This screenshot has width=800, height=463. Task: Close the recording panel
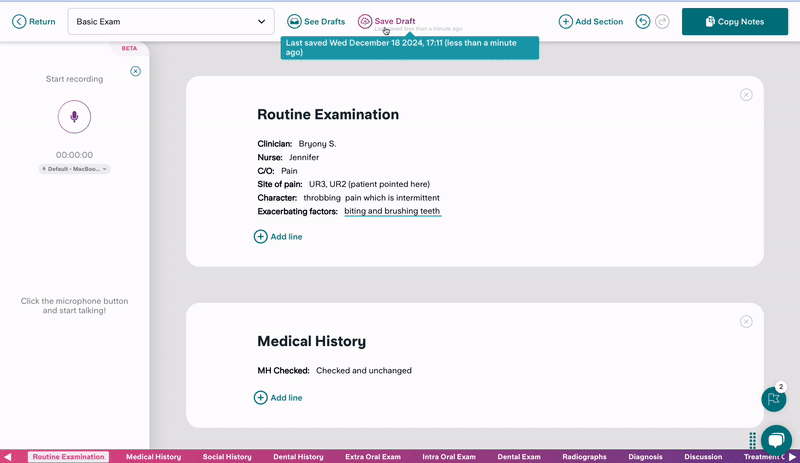[136, 71]
